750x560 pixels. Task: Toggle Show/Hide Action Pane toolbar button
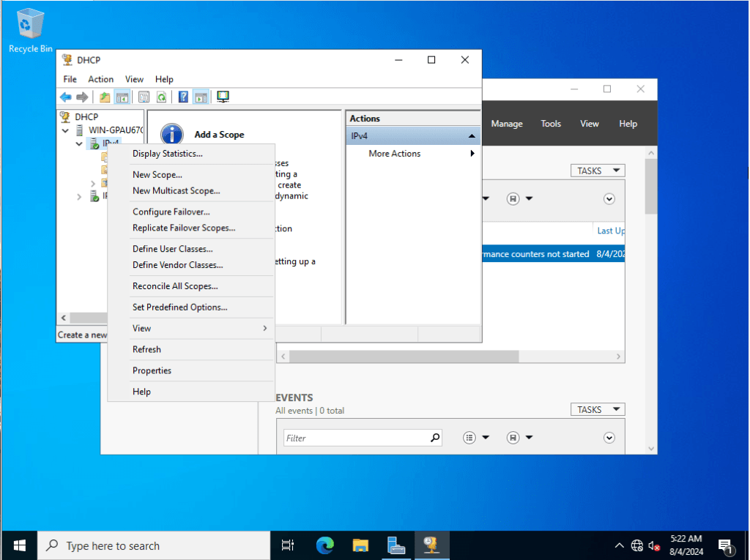coord(201,97)
